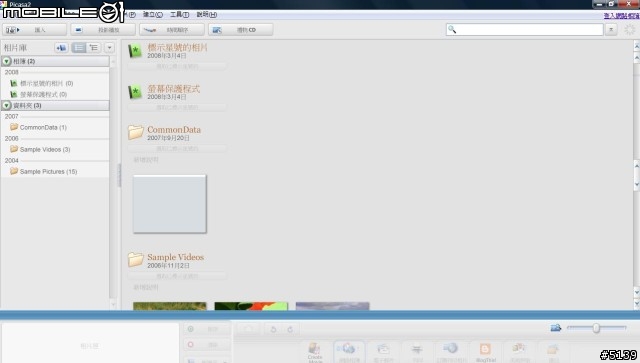The width and height of the screenshot is (640, 363).
Task: Click the rotate counter-clockwise icon
Action: click(x=273, y=329)
